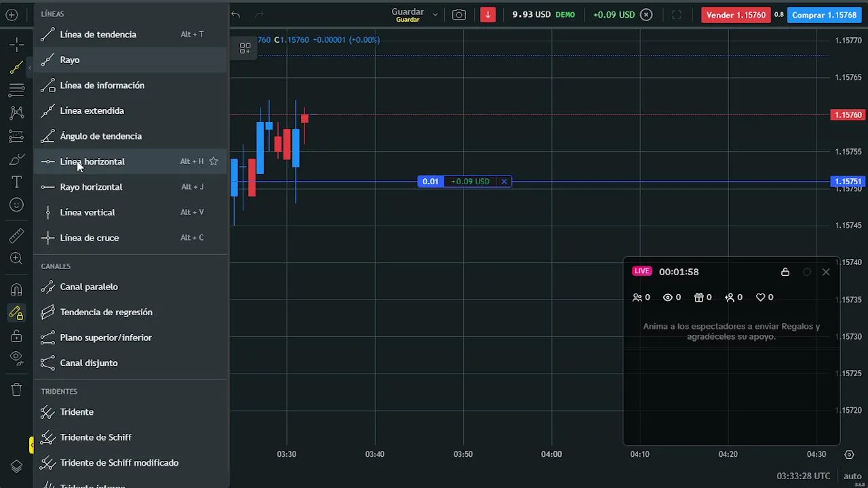This screenshot has height=488, width=868.
Task: Close the 0.01 position on chart
Action: (x=504, y=182)
